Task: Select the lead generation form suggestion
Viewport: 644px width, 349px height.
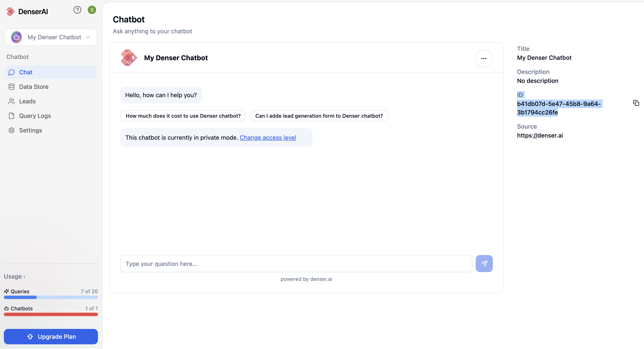Action: click(x=319, y=116)
